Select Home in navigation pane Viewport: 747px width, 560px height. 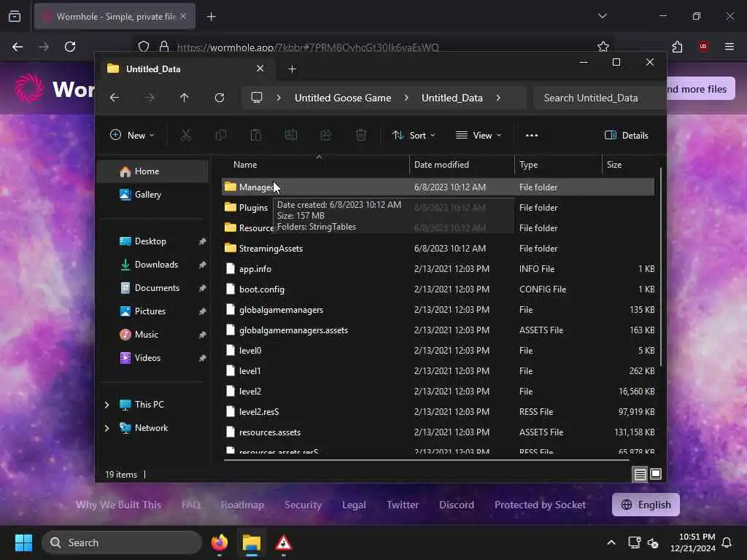[153, 171]
